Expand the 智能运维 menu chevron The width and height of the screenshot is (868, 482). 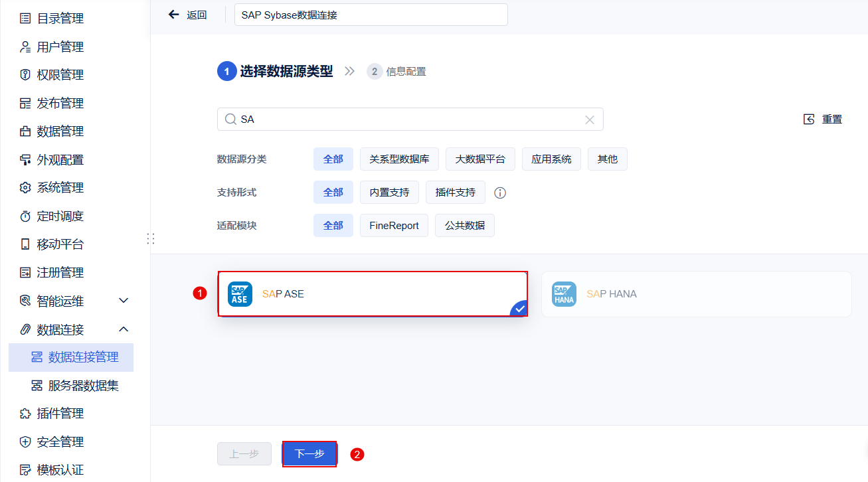124,301
